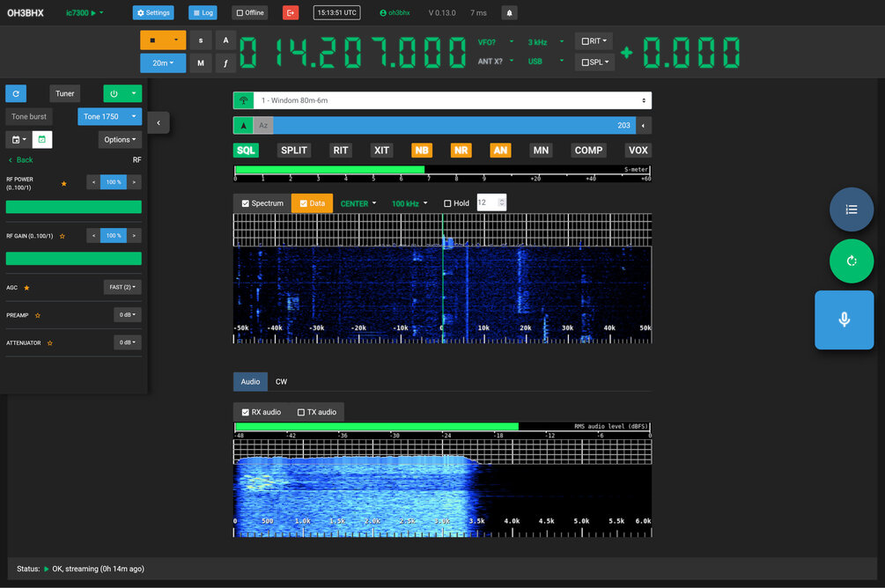This screenshot has width=885, height=588.
Task: Enable the NB noise blanker toggle
Action: 421,150
